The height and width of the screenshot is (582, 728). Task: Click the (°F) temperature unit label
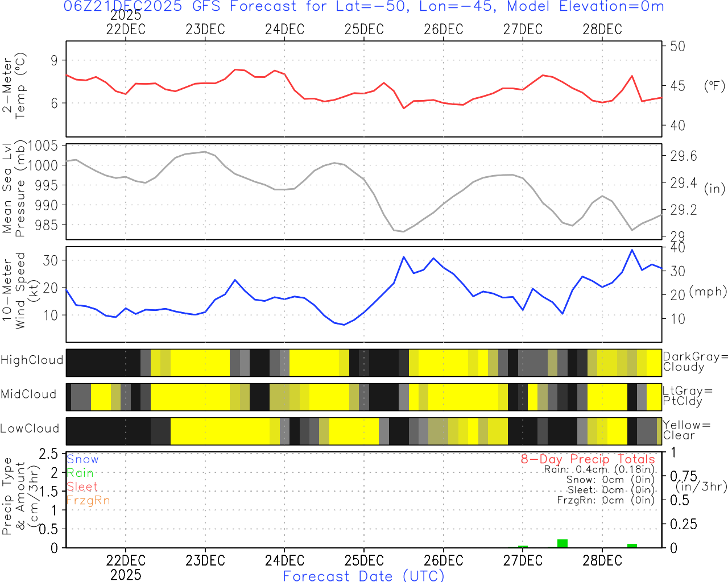(714, 86)
